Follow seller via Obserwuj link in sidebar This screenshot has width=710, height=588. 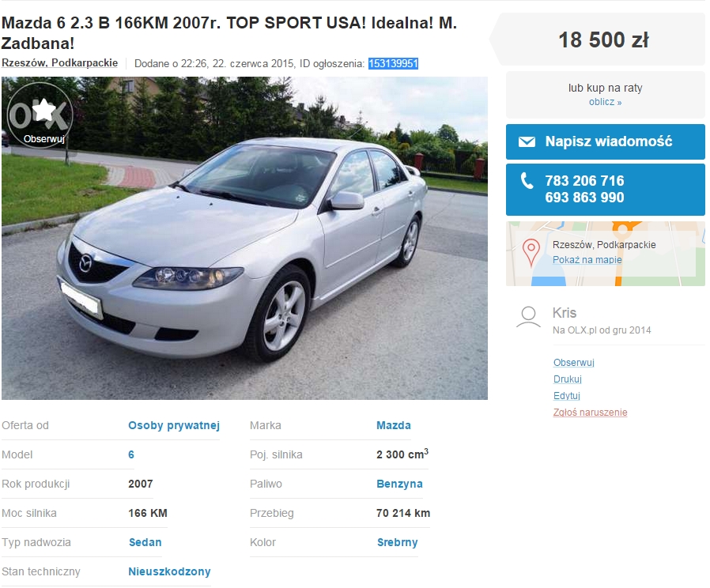(x=574, y=363)
